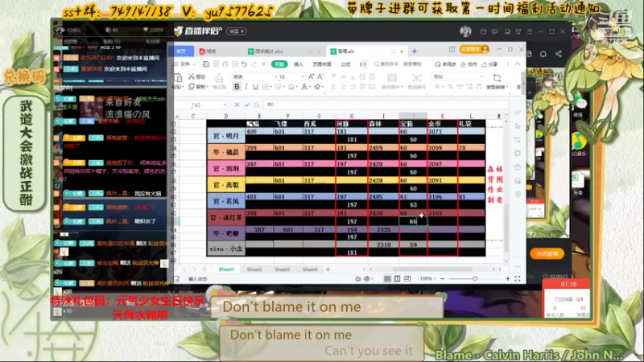Adjust the zoom slider handle
644x362 pixels.
(x=475, y=278)
